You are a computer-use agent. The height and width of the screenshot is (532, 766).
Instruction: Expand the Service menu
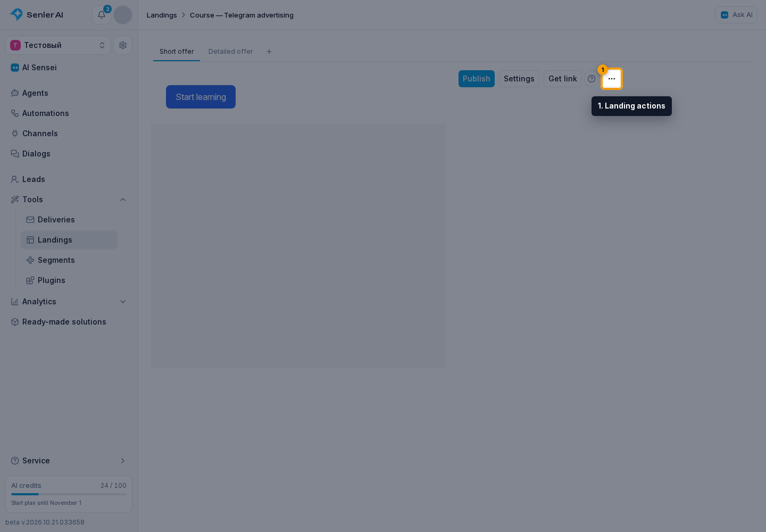(69, 461)
